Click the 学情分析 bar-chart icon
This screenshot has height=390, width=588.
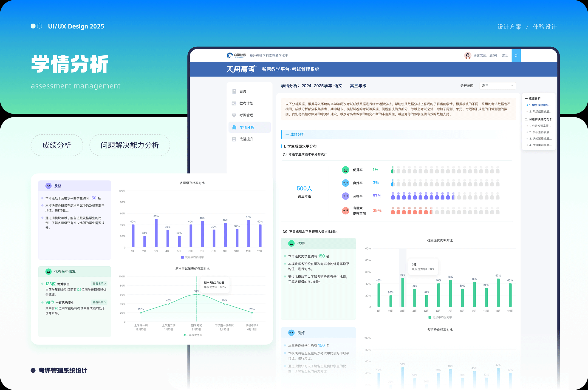pos(234,127)
